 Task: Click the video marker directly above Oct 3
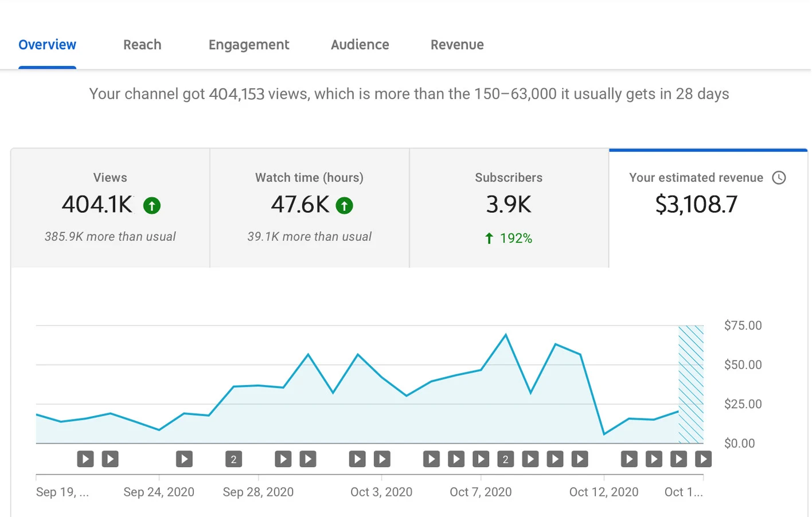382,459
